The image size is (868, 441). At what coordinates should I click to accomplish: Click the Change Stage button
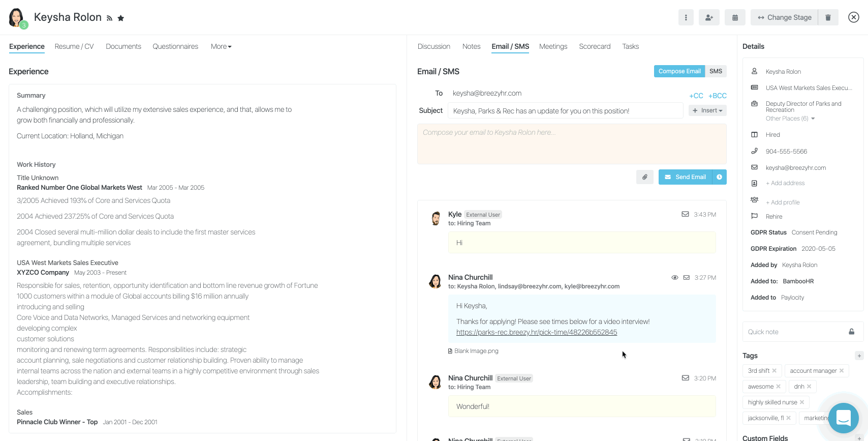coord(784,17)
